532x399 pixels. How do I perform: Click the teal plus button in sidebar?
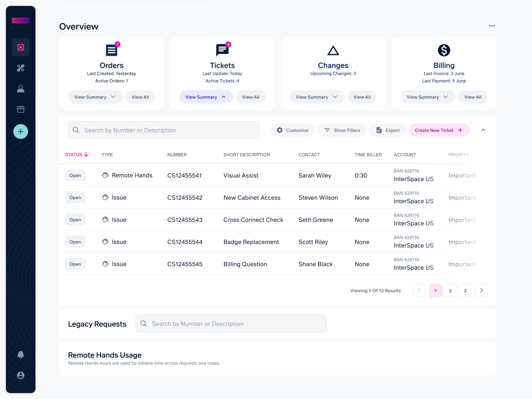(x=21, y=132)
